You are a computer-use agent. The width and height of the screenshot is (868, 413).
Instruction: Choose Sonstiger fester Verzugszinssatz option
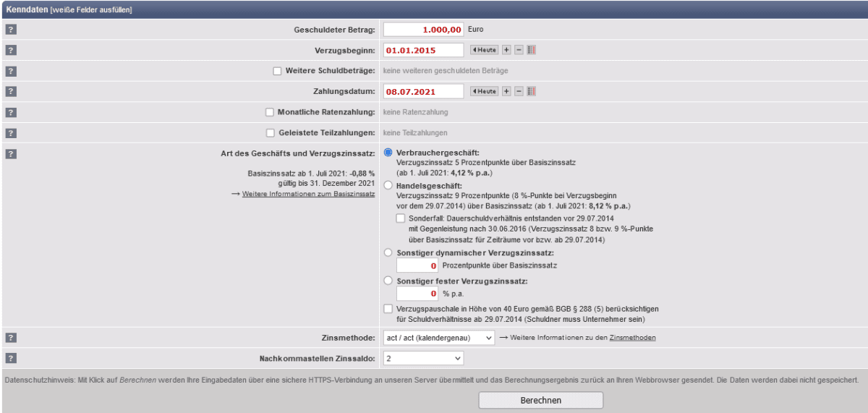[389, 281]
